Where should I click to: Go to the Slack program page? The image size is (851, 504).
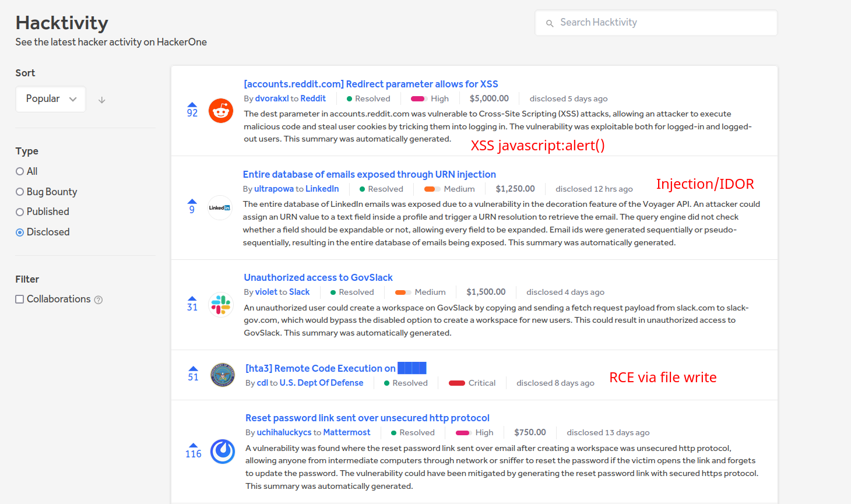click(299, 292)
